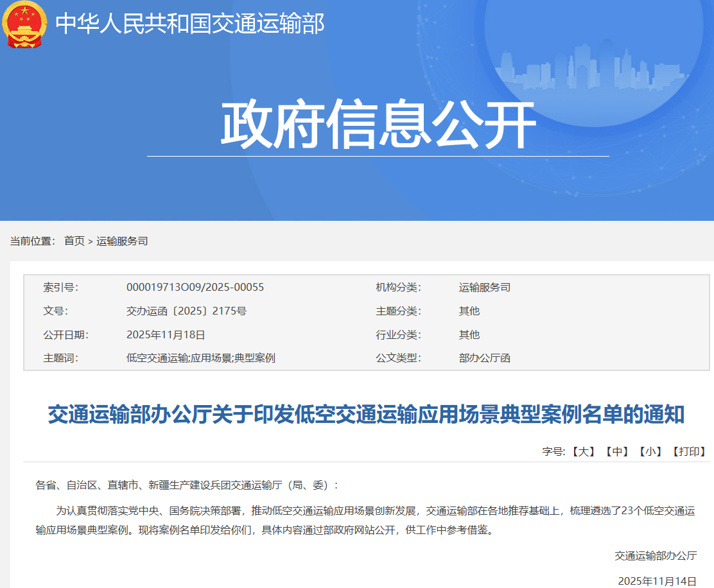Set font size to large 【大】

pyautogui.click(x=583, y=451)
